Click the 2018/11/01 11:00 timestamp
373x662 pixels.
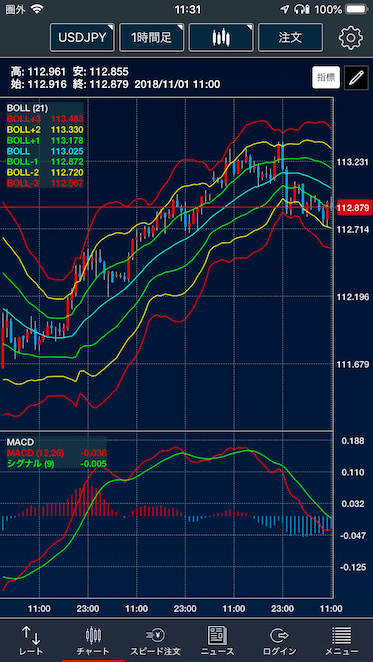tap(177, 84)
